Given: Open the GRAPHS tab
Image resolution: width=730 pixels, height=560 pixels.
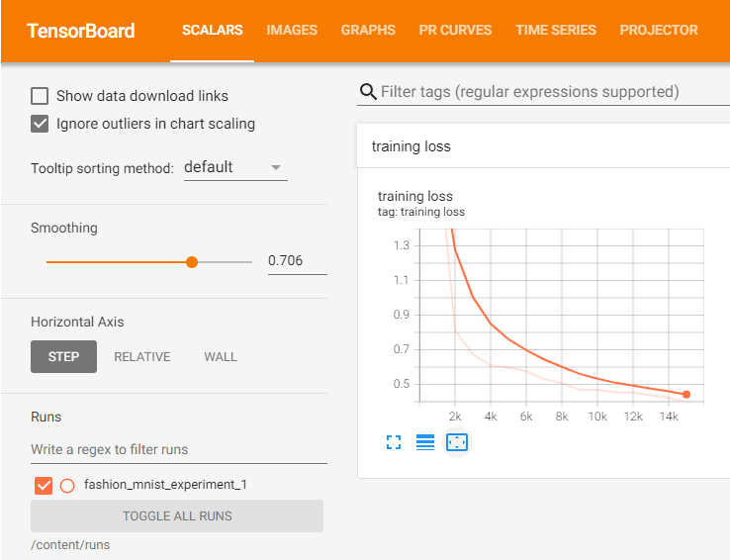Looking at the screenshot, I should point(368,31).
